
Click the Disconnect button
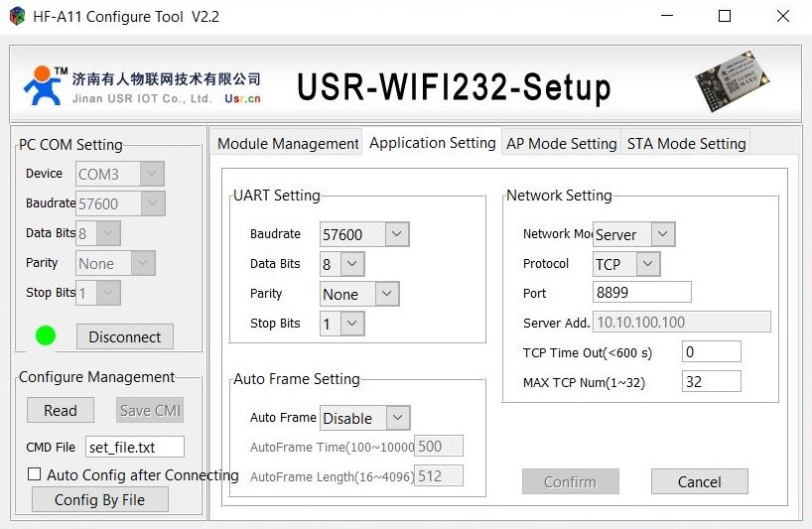pos(125,337)
